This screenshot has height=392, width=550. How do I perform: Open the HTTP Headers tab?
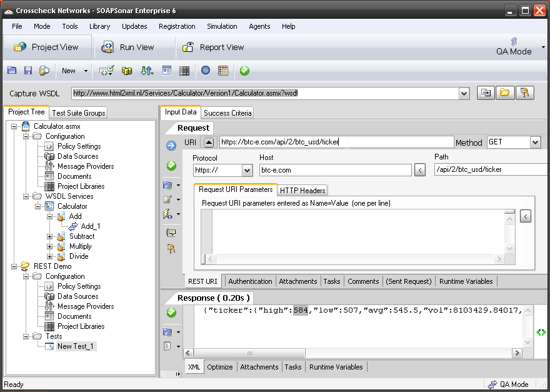(302, 191)
